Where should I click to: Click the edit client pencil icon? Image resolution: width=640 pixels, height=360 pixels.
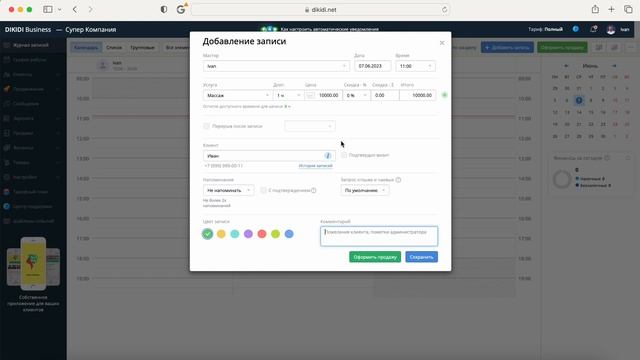328,156
